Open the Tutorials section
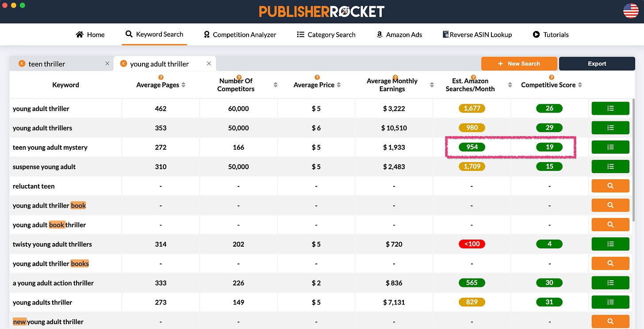644x329 pixels. (x=551, y=35)
